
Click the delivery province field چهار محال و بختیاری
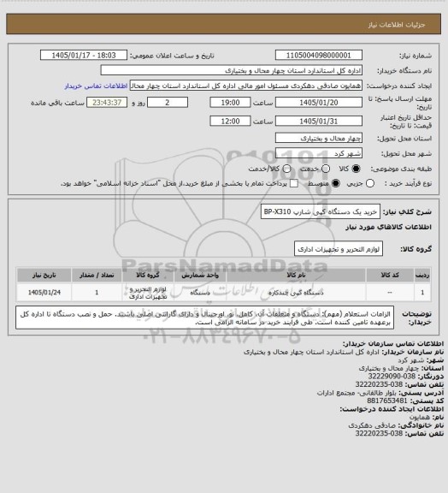pos(319,138)
